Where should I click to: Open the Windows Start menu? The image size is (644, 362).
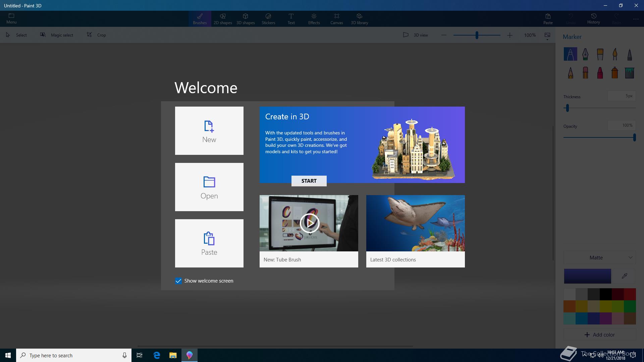click(8, 355)
